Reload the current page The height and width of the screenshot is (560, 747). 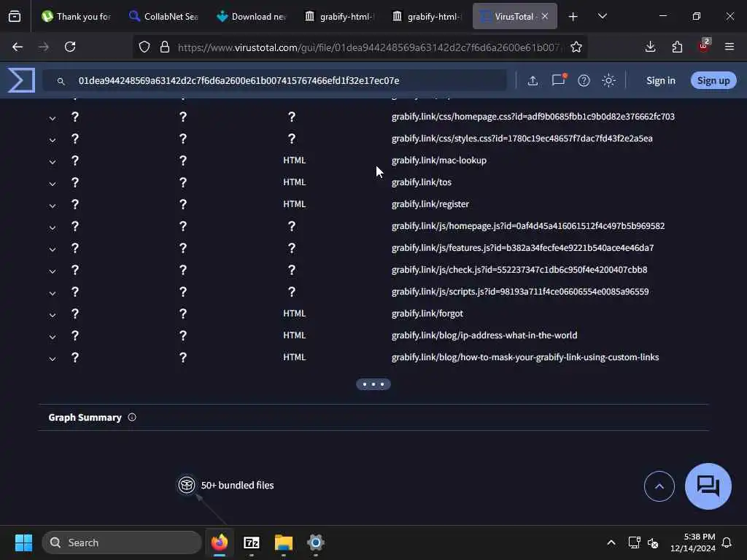(x=70, y=47)
